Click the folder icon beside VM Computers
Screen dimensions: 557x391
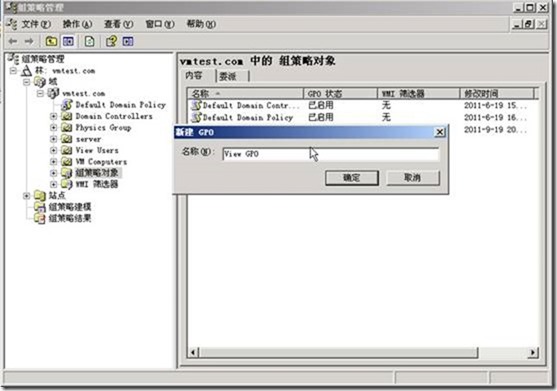coord(66,162)
